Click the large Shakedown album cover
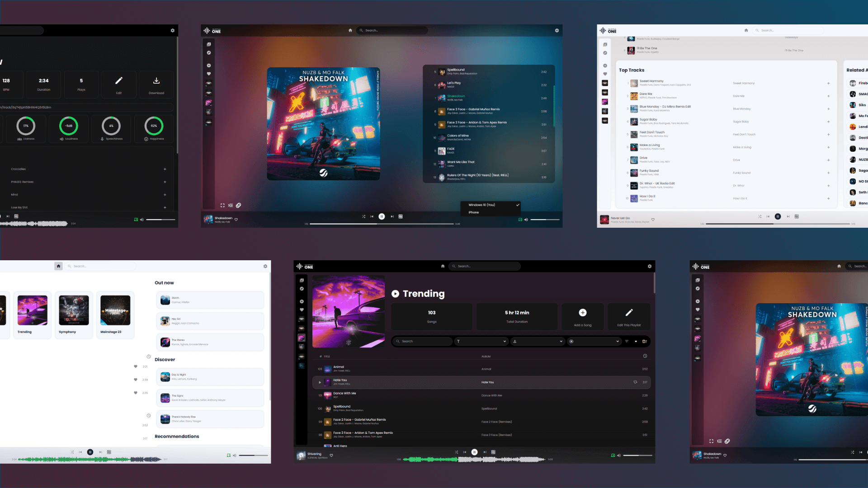Viewport: 868px width, 488px height. click(x=323, y=124)
